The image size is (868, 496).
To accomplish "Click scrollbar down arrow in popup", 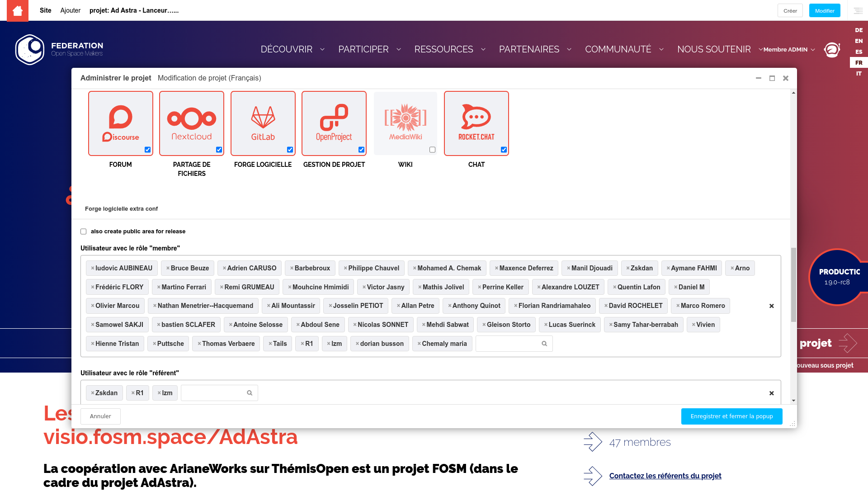I will [793, 401].
